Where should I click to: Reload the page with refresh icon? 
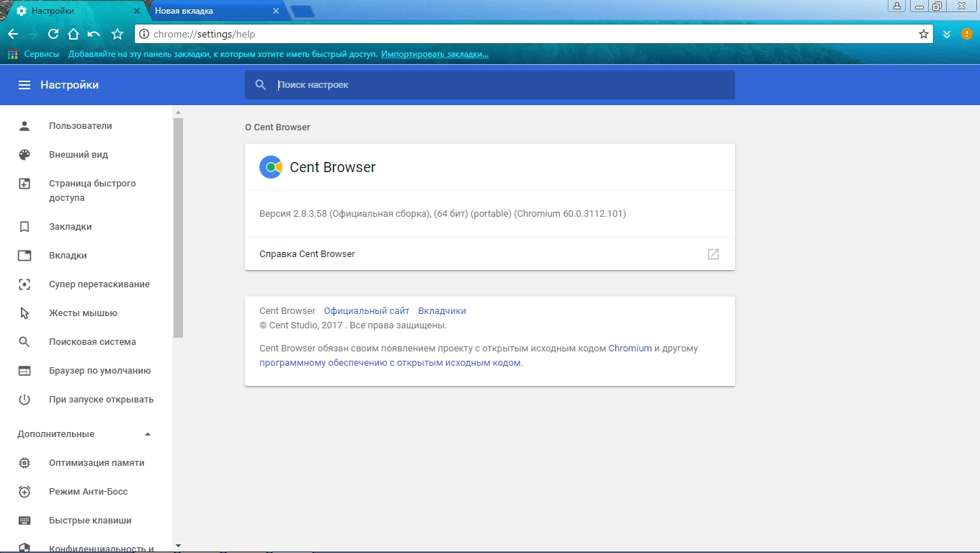[x=53, y=34]
